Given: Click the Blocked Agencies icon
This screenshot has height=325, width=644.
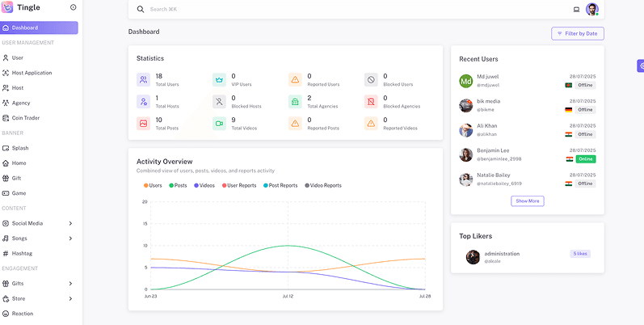Looking at the screenshot, I should pyautogui.click(x=371, y=102).
